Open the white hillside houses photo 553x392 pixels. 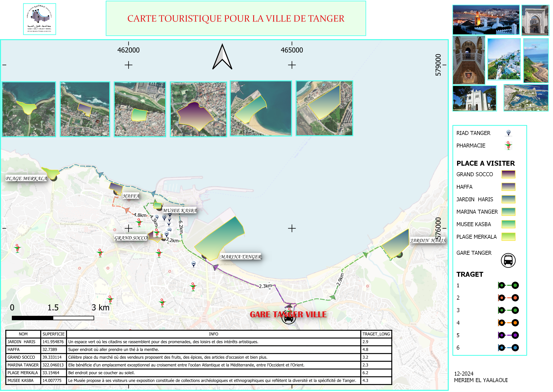pyautogui.click(x=504, y=59)
